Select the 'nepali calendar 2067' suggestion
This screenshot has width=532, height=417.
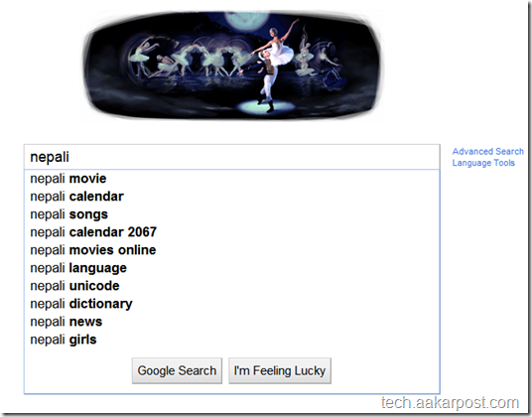click(x=231, y=232)
